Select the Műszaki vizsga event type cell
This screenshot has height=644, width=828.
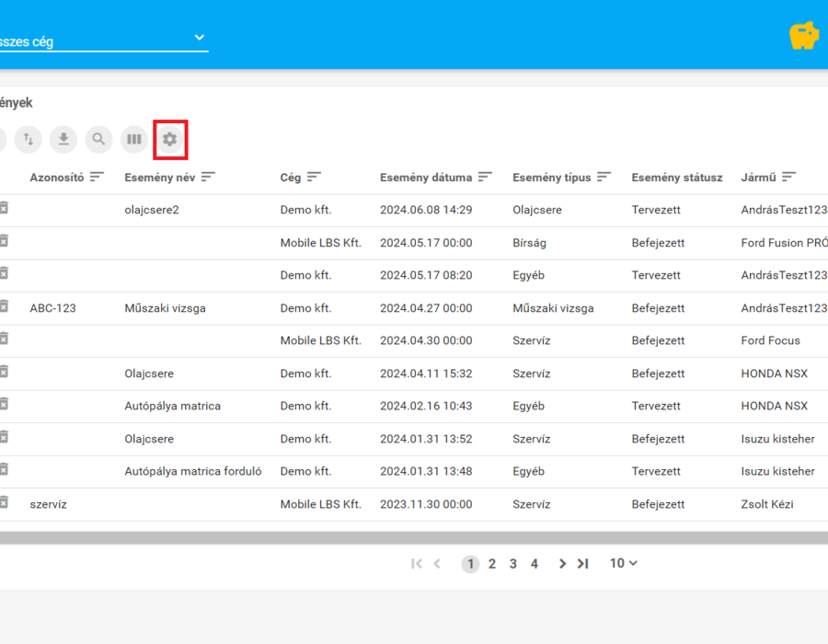[553, 308]
